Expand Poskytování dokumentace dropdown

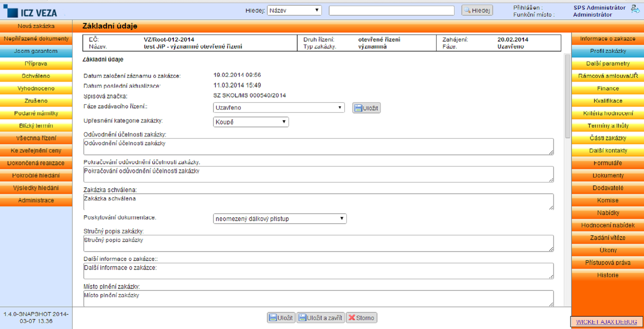click(x=280, y=219)
